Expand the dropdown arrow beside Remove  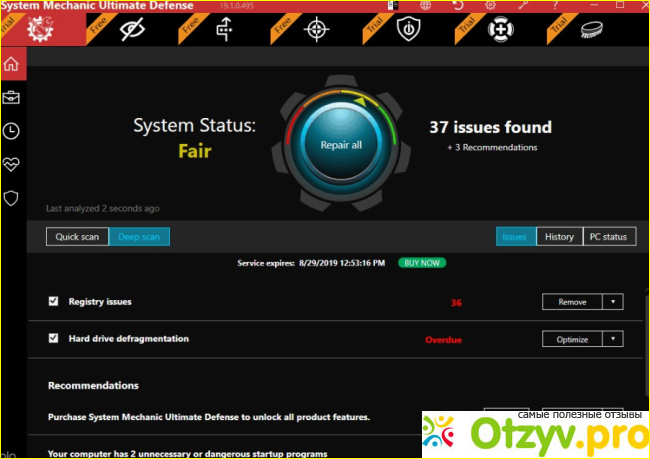[612, 302]
